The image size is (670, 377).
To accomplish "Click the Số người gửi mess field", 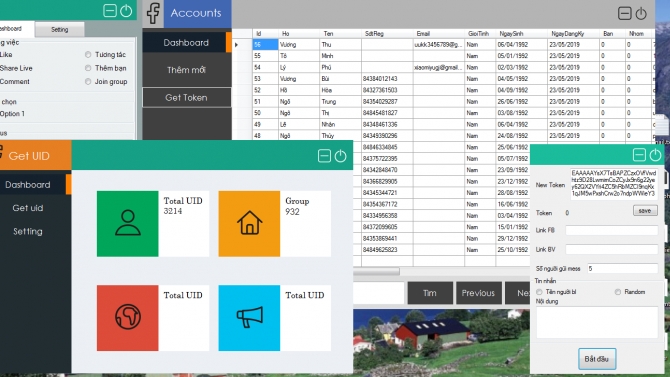I will coord(623,269).
